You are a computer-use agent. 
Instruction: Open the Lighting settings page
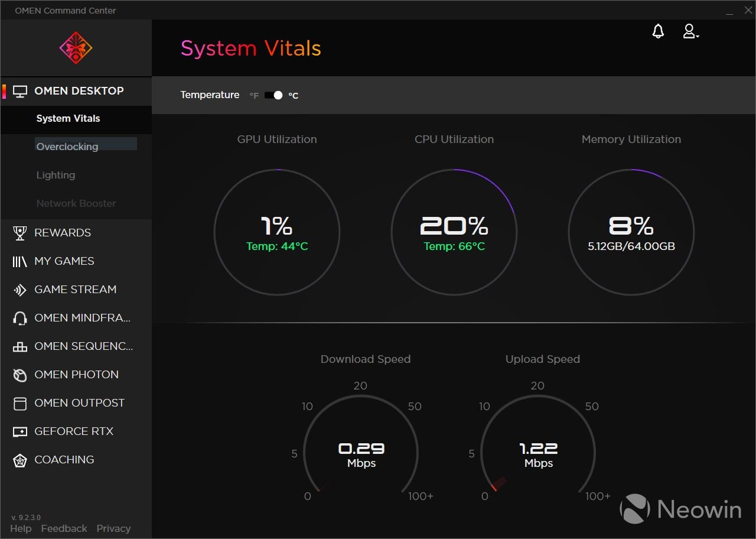tap(56, 175)
